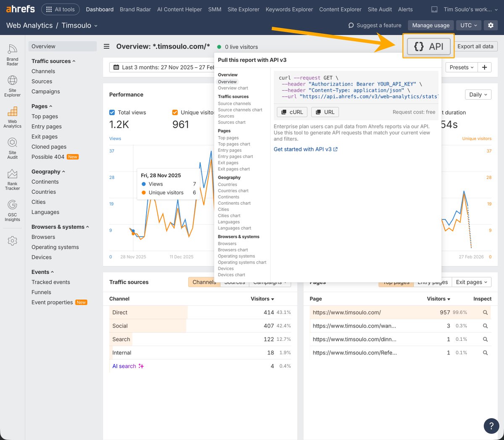504x440 pixels.
Task: Toggle the Unique visitors checkbox
Action: click(175, 112)
